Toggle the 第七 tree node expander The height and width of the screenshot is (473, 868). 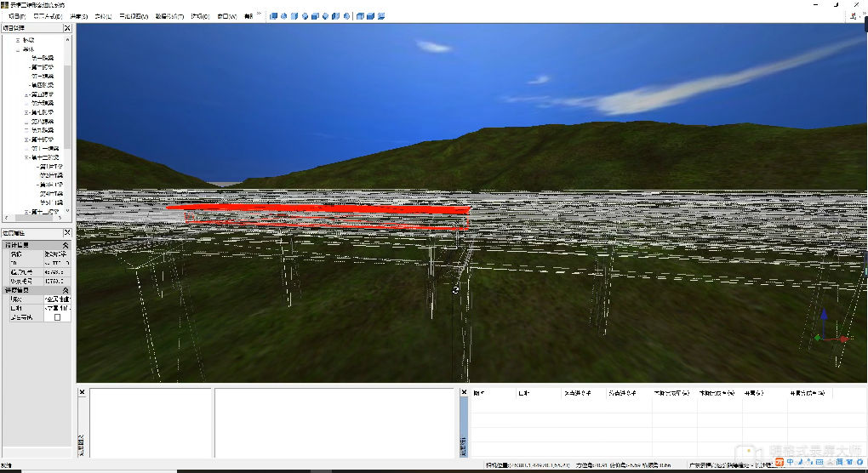[26, 112]
